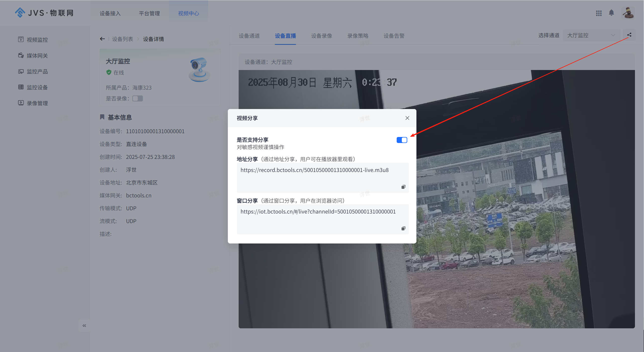Click the 视频分享 dialog title
This screenshot has width=644, height=352.
point(247,118)
